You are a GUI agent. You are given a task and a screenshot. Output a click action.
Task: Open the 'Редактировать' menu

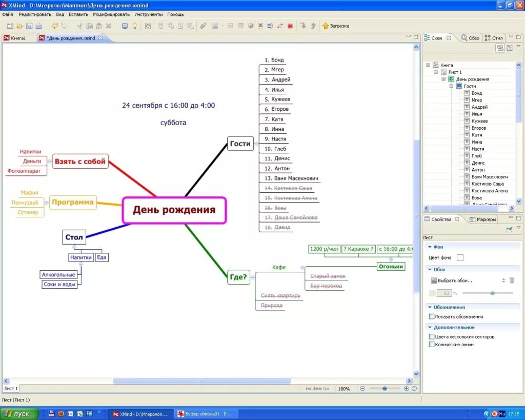coord(35,14)
